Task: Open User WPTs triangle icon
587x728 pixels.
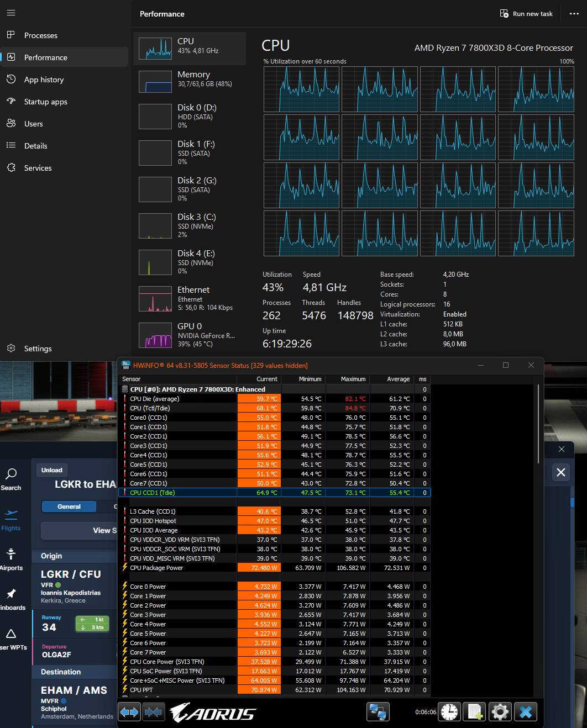Action: click(x=11, y=638)
